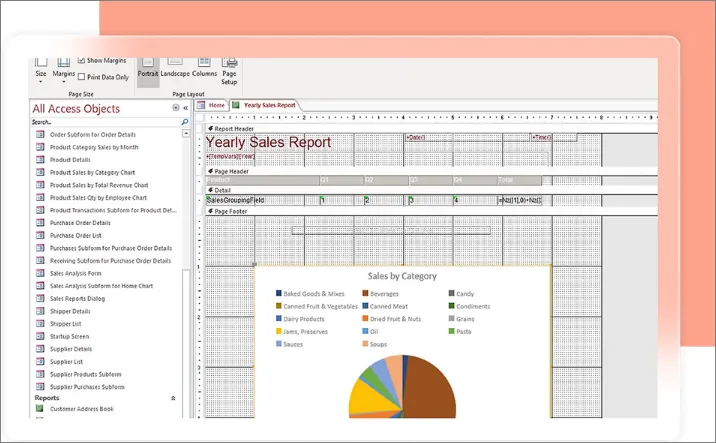Open Receiving Subform for Purchase Order Details
The height and width of the screenshot is (443, 716).
[x=110, y=261]
